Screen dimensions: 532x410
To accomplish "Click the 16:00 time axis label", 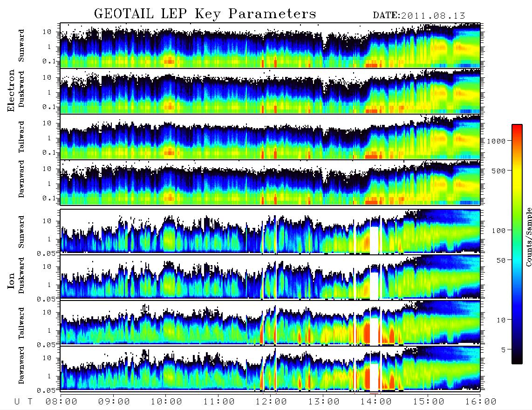I will pyautogui.click(x=480, y=402).
